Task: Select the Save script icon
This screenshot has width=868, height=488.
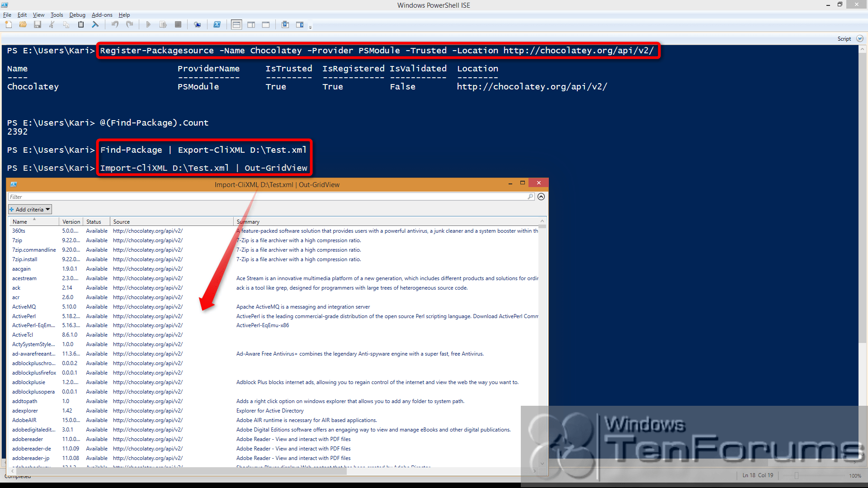Action: coord(38,24)
